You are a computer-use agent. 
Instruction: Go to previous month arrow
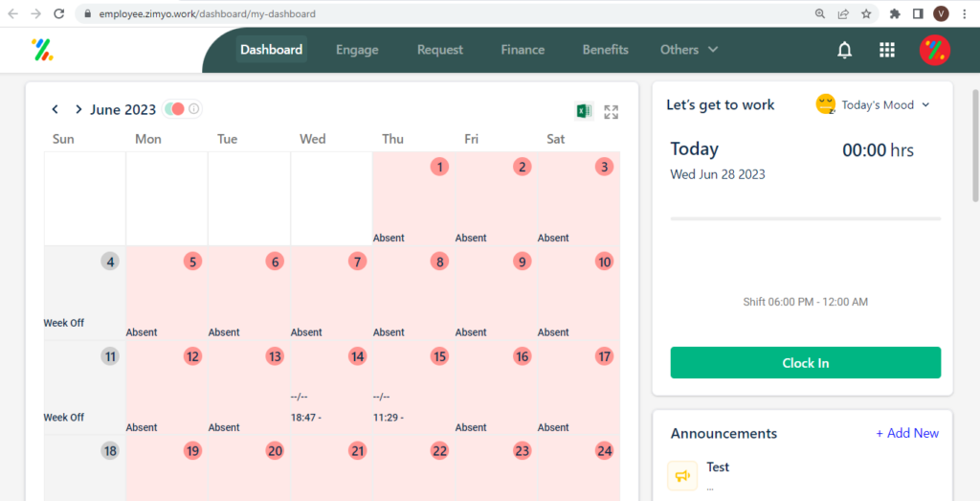[55, 109]
